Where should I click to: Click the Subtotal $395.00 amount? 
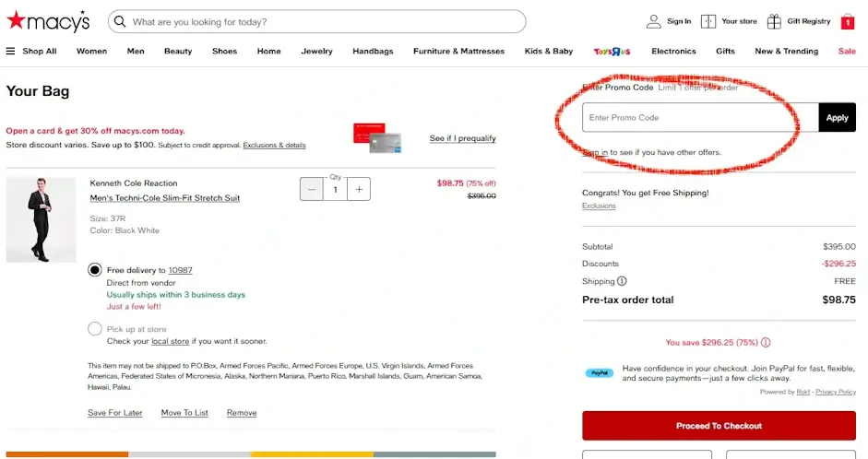pos(839,247)
